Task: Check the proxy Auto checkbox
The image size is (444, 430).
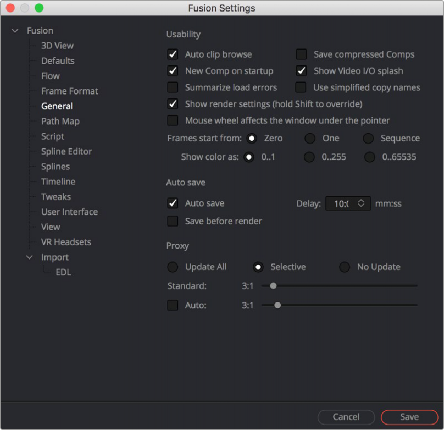Action: (x=173, y=305)
